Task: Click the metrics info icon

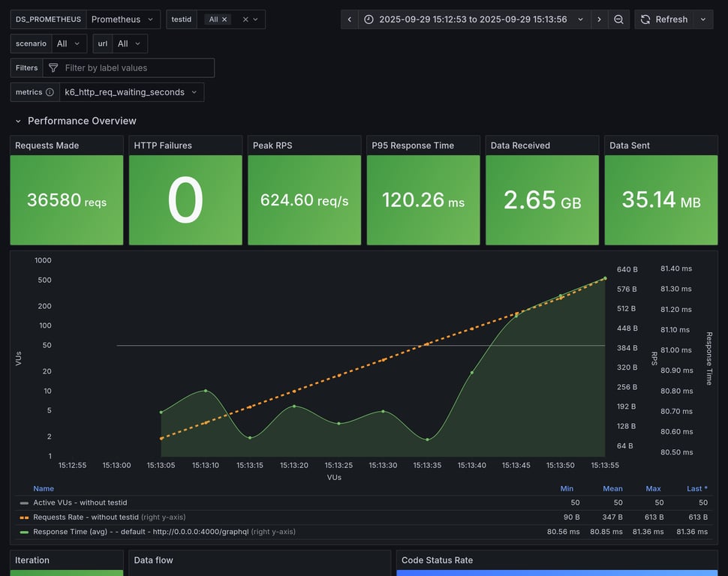Action: point(50,92)
